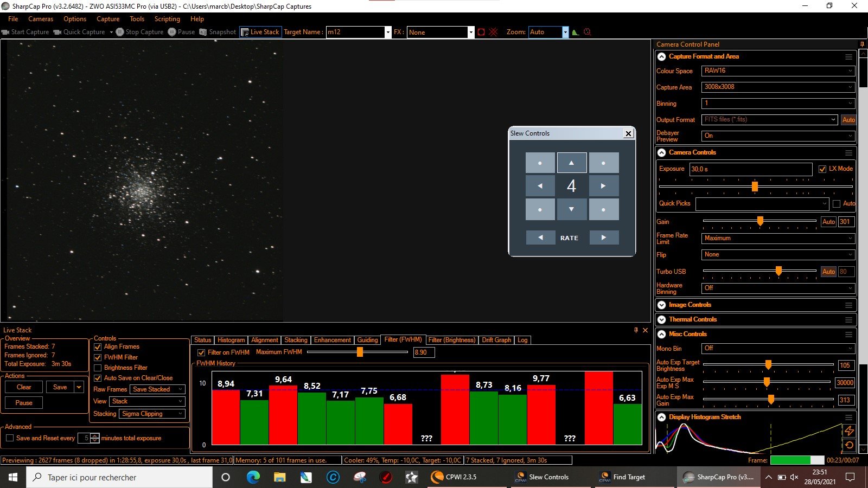
Task: Open the Colour Space RAW16 dropdown
Action: pos(778,71)
